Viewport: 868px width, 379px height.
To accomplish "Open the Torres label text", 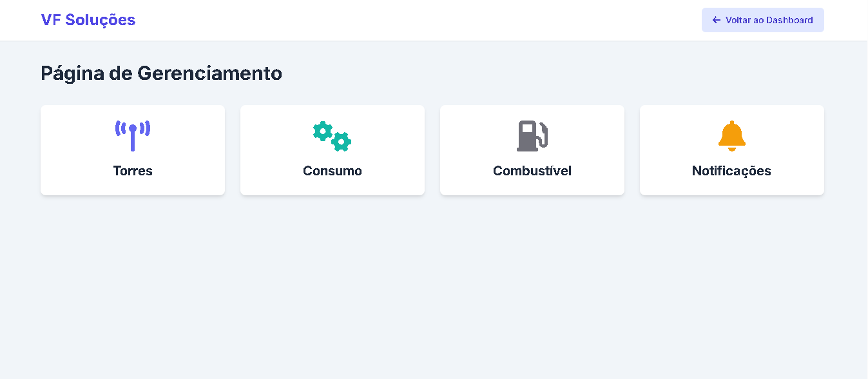I will coord(133,171).
